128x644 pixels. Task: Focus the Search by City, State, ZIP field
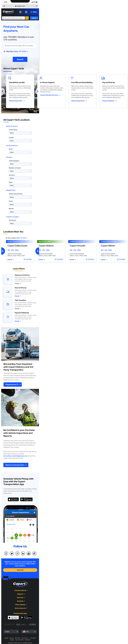(20, 45)
